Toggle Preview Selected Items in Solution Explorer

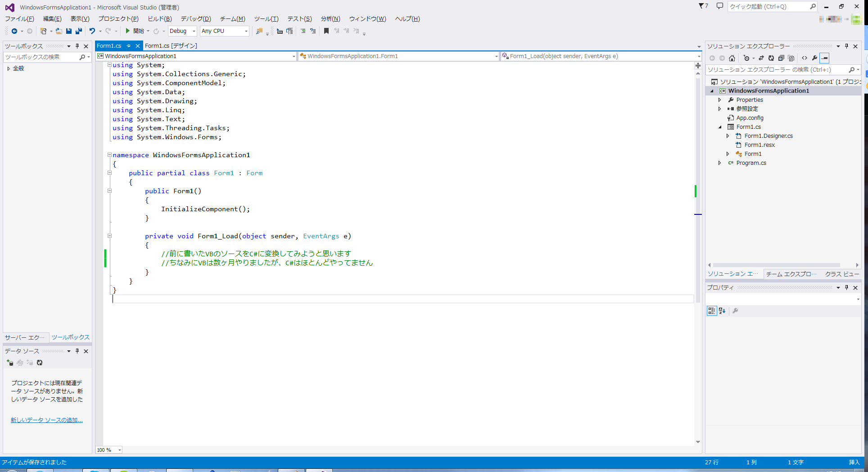pos(824,58)
